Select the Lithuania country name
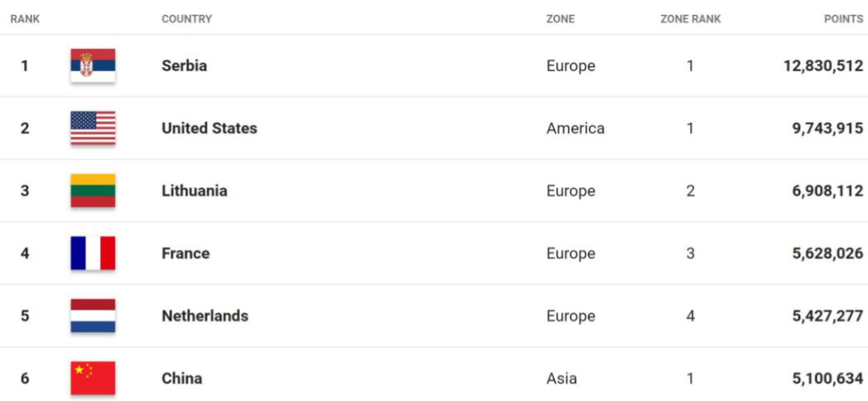Screen dimensions: 868x401 (194, 191)
